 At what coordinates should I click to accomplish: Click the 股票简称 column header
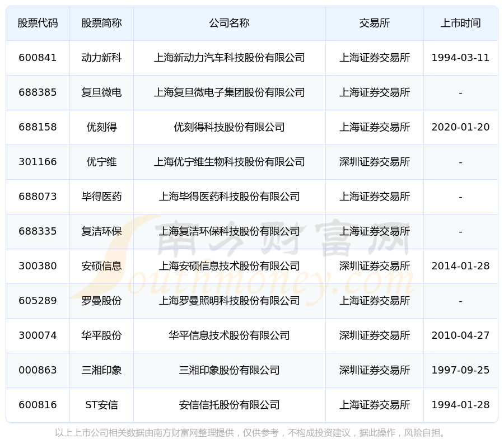click(x=101, y=23)
